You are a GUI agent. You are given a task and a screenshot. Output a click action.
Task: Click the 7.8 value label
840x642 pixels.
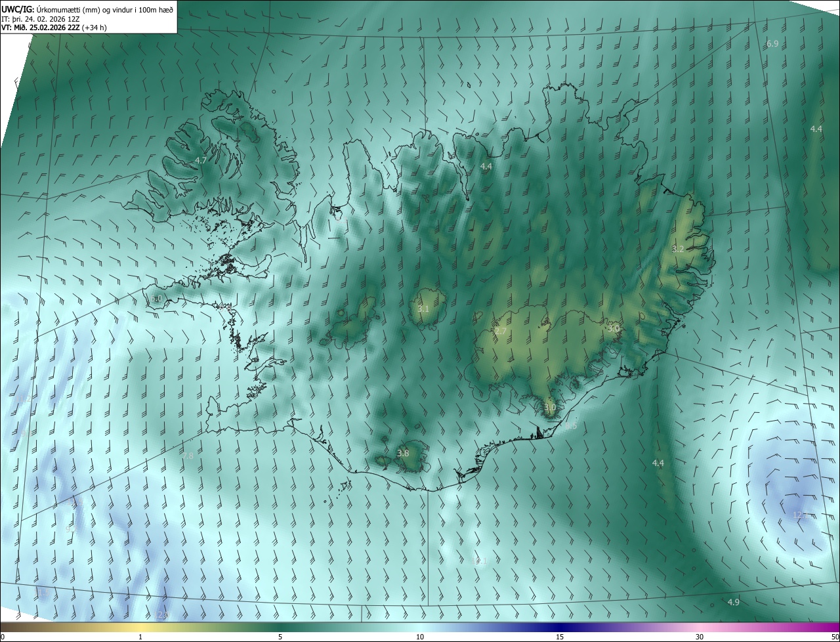coord(188,456)
